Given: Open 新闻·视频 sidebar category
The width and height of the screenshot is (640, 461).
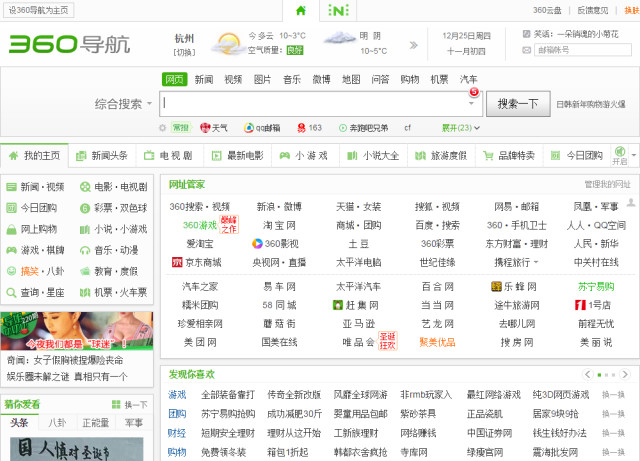Looking at the screenshot, I should [36, 187].
